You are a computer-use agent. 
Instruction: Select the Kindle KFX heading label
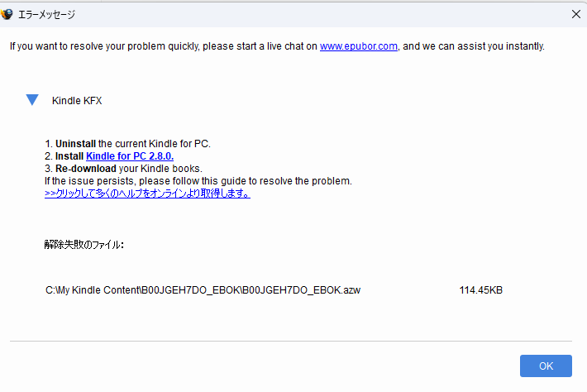[x=77, y=101]
